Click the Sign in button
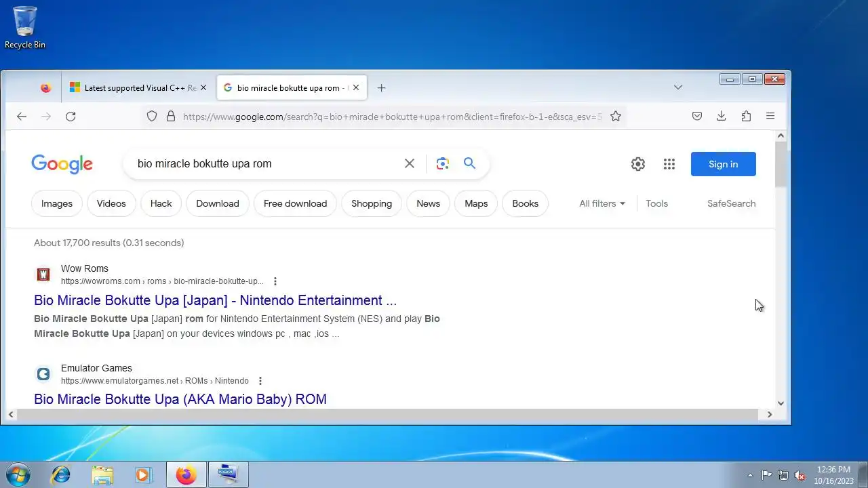 [x=724, y=164]
